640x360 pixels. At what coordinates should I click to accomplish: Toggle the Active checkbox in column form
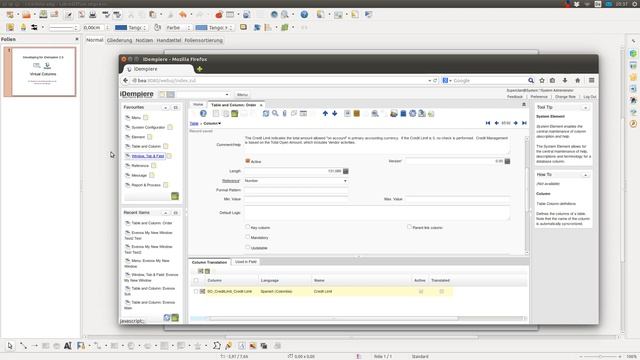coord(247,161)
